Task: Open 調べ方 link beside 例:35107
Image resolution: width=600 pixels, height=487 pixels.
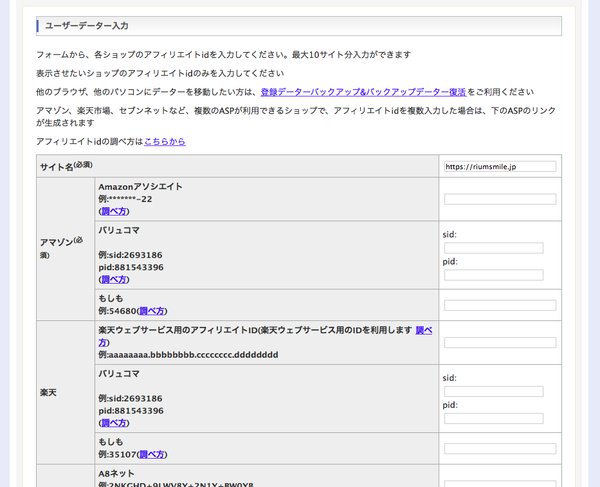Action: pyautogui.click(x=152, y=454)
